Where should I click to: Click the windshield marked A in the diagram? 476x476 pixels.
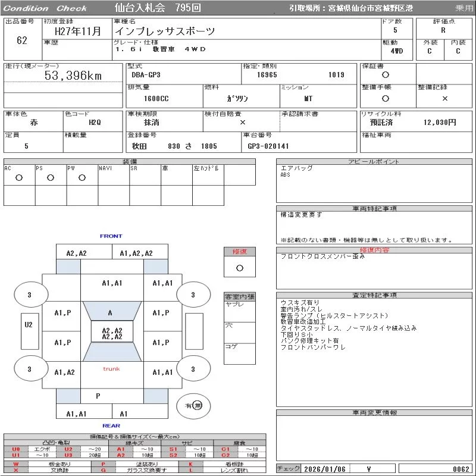111,312
